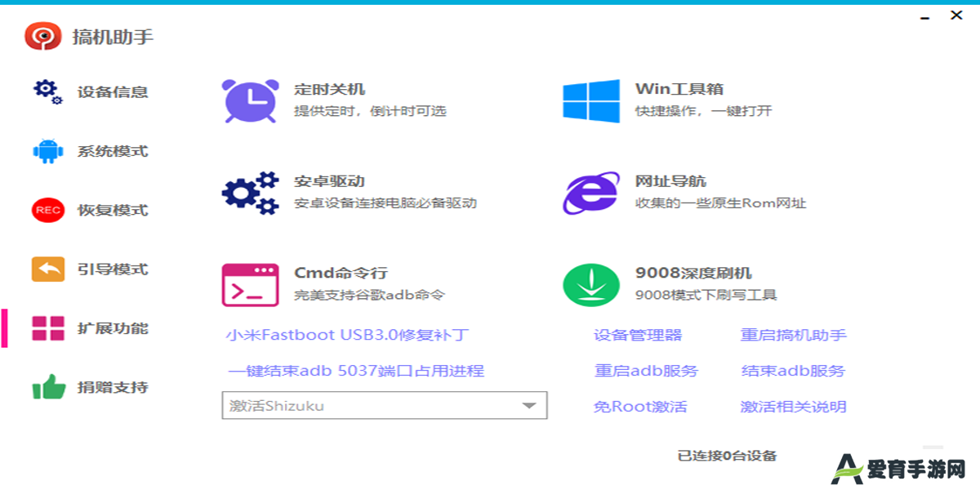Open 激活相关说明 link
The image size is (980, 490).
click(794, 407)
